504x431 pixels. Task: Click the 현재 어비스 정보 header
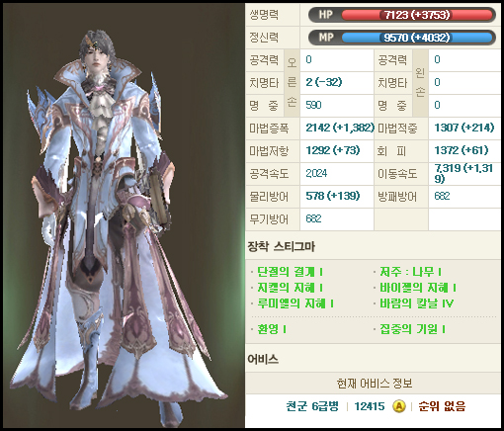click(x=374, y=384)
